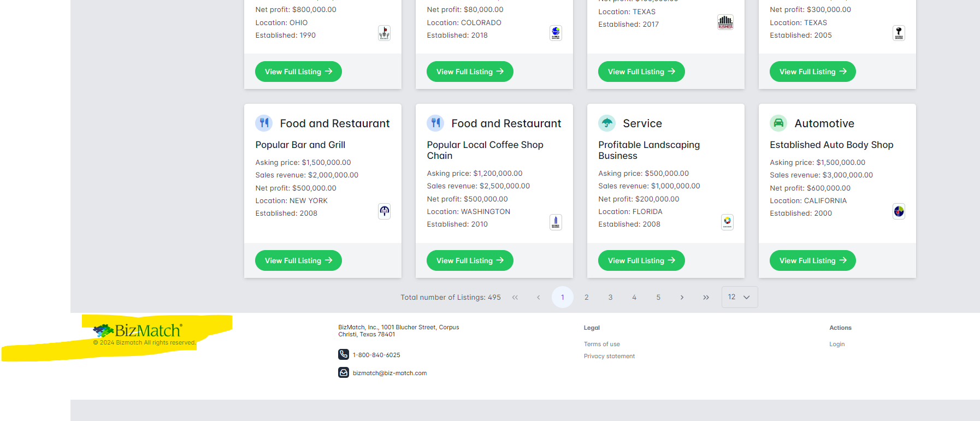Image resolution: width=980 pixels, height=421 pixels.
Task: Click the email envelope icon in footer
Action: pyautogui.click(x=343, y=372)
